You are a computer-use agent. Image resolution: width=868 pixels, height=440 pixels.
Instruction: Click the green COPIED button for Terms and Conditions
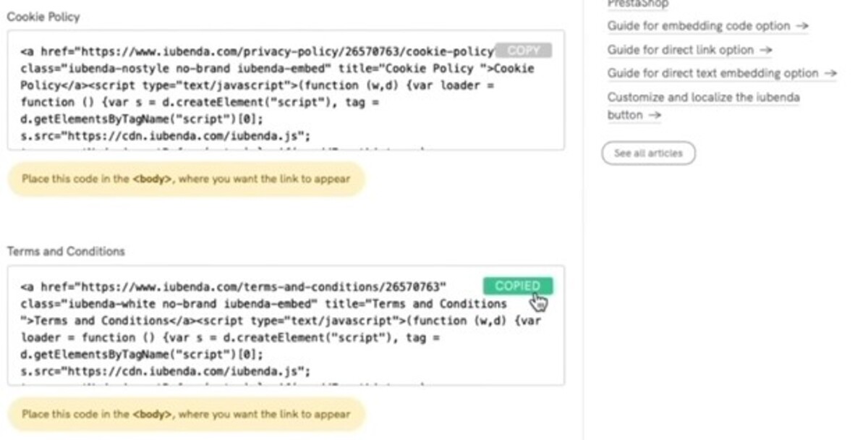518,286
